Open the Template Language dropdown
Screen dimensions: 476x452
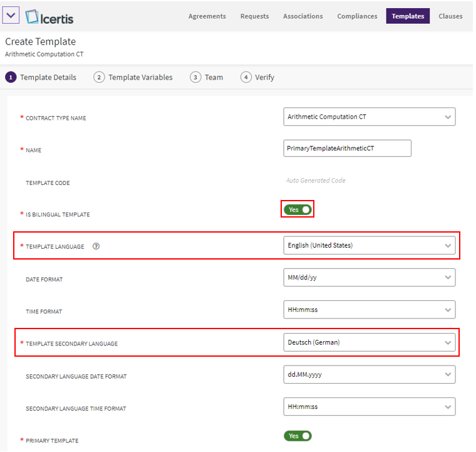tap(369, 246)
